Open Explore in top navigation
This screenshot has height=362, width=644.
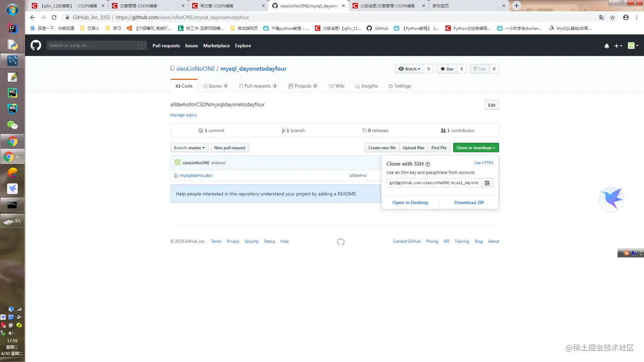[243, 46]
